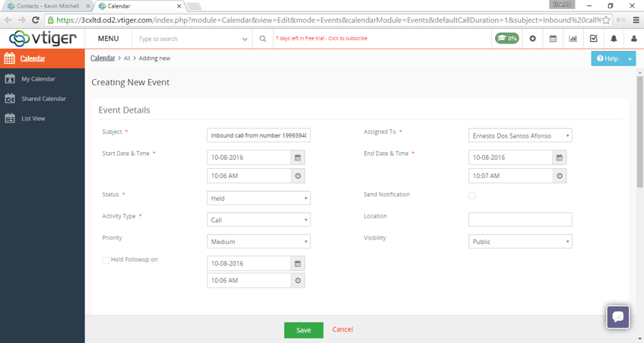
Task: Click the Ernesto profile badge in title bar
Action: click(x=562, y=5)
